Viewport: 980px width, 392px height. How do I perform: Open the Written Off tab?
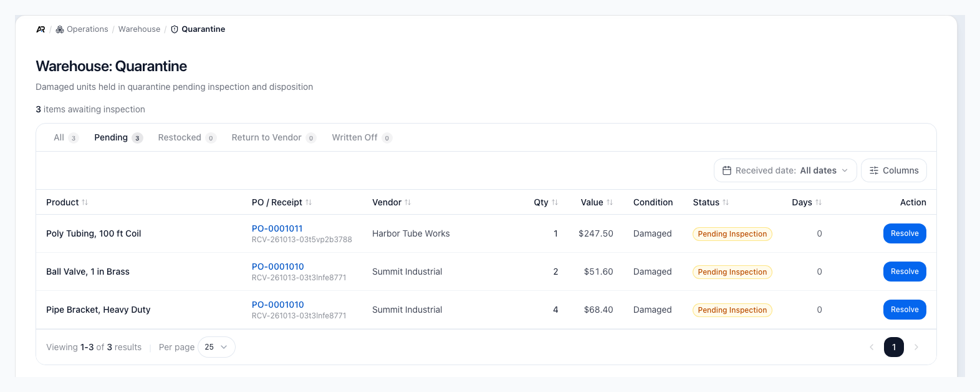[x=362, y=138]
